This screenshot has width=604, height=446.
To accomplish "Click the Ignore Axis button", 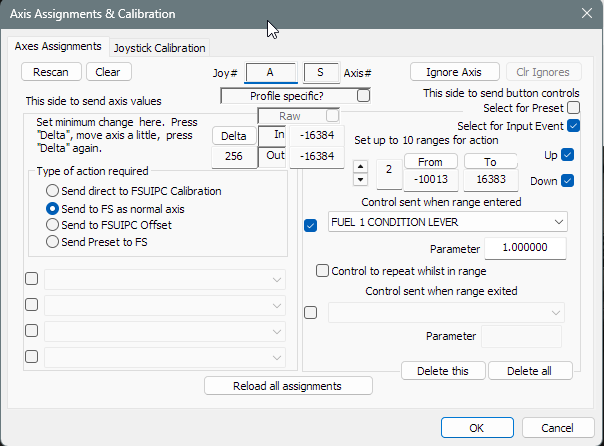I will pos(454,72).
